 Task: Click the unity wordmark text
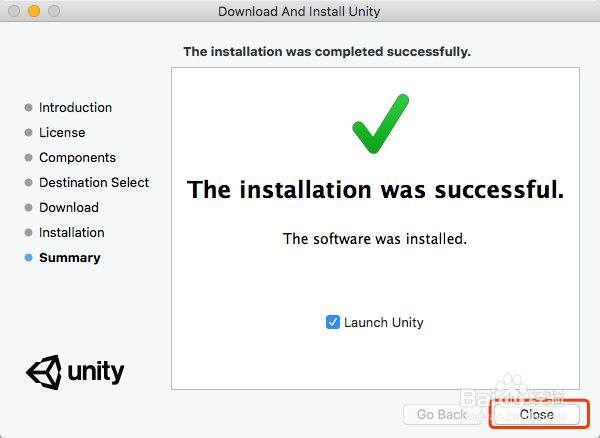click(x=96, y=372)
